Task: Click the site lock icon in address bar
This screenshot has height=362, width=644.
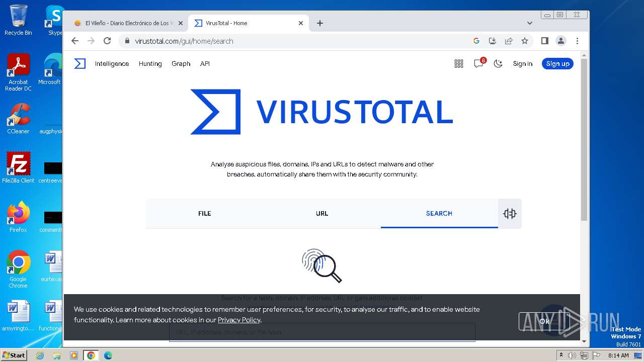Action: [127, 41]
